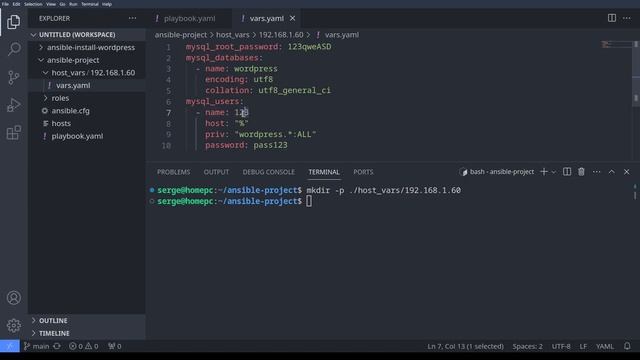This screenshot has width=640, height=360.
Task: Open the Selection menu
Action: (x=33, y=4)
